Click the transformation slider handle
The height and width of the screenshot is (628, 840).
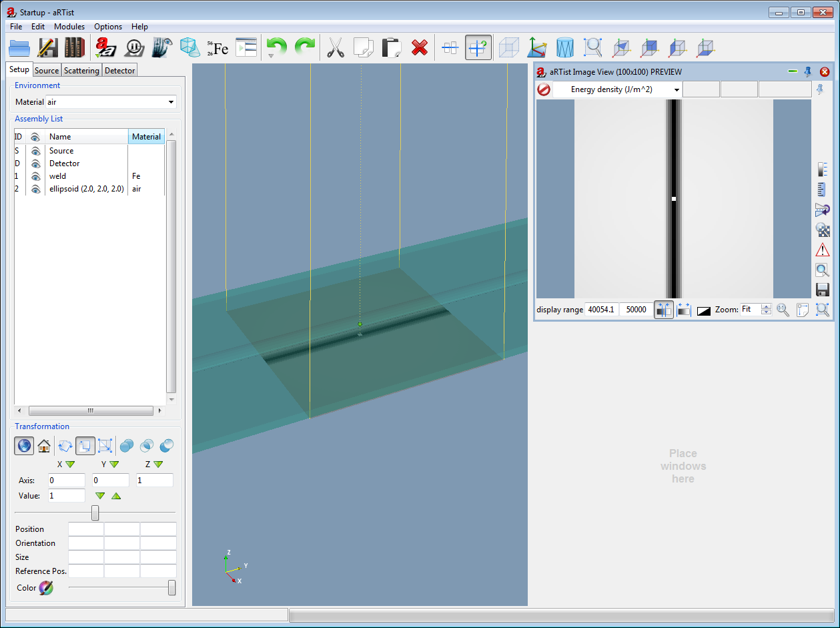tap(95, 513)
